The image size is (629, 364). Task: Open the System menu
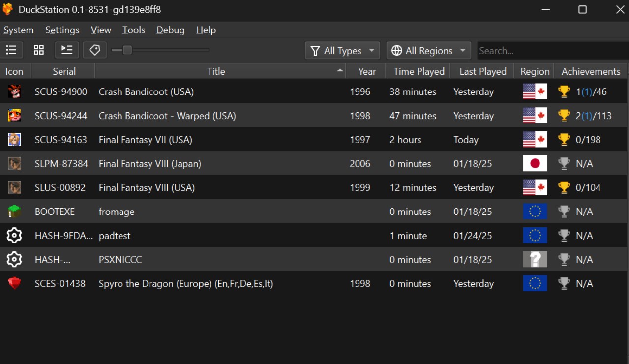(19, 30)
